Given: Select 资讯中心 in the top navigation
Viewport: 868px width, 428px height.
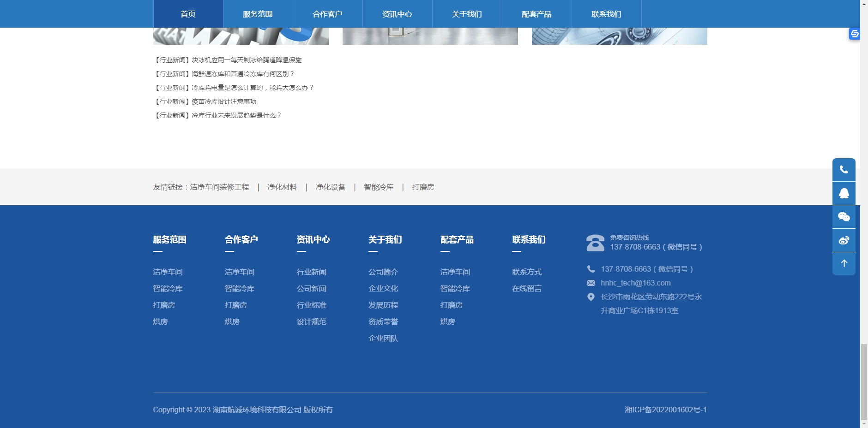Looking at the screenshot, I should (397, 14).
